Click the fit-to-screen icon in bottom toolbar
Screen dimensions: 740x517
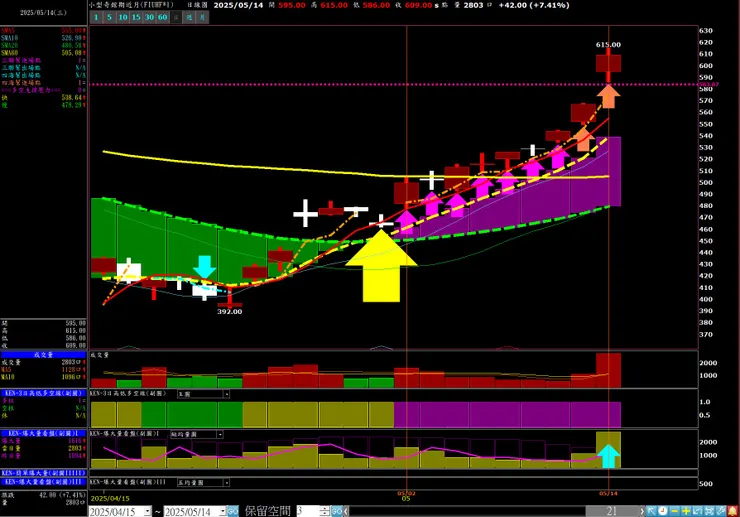[709, 511]
